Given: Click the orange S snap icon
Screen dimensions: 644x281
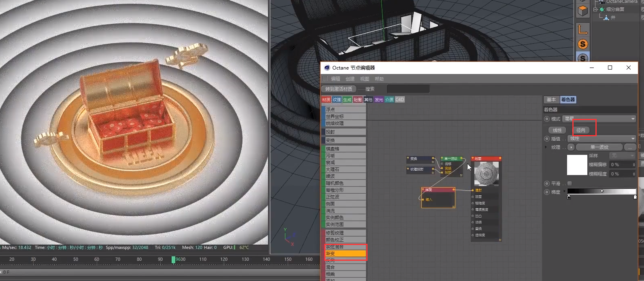Looking at the screenshot, I should click(x=582, y=44).
